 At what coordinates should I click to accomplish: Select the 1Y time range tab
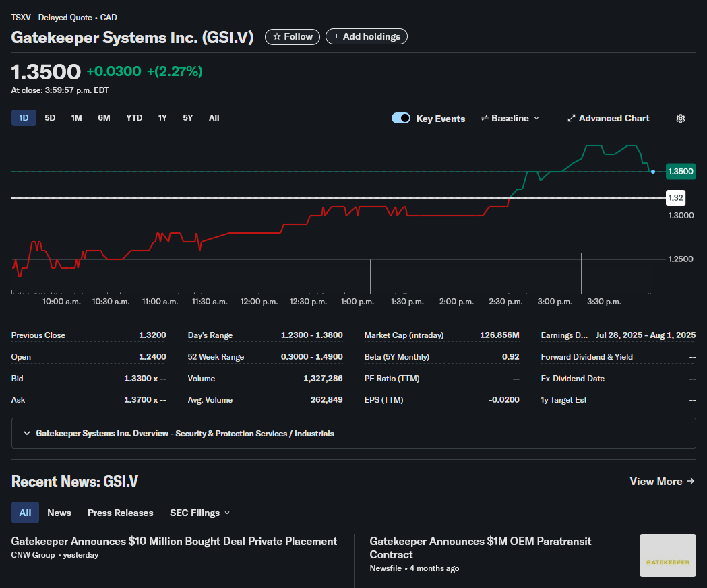tap(163, 118)
